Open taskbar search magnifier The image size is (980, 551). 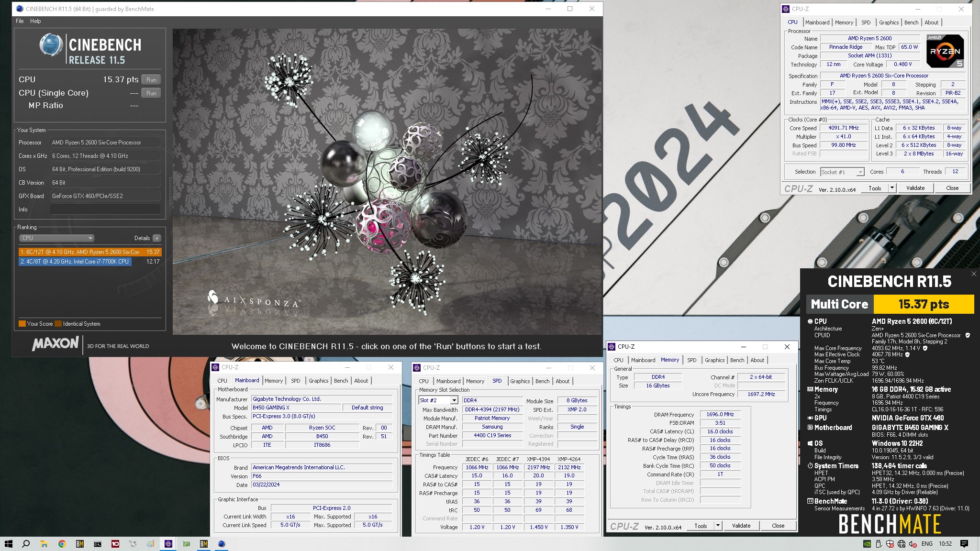pyautogui.click(x=26, y=544)
